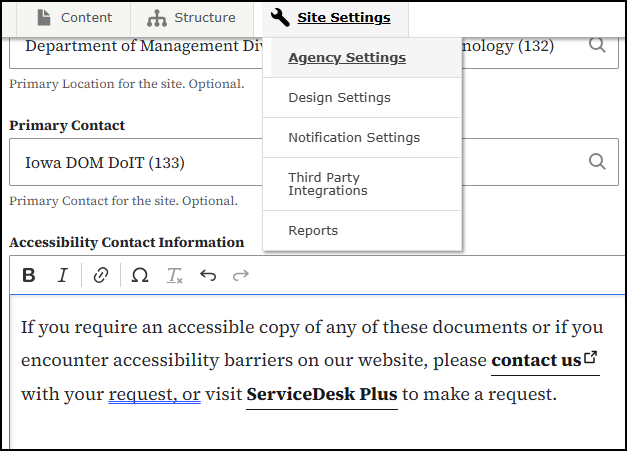Click the remove formatting icon
This screenshot has height=451, width=627.
[174, 276]
